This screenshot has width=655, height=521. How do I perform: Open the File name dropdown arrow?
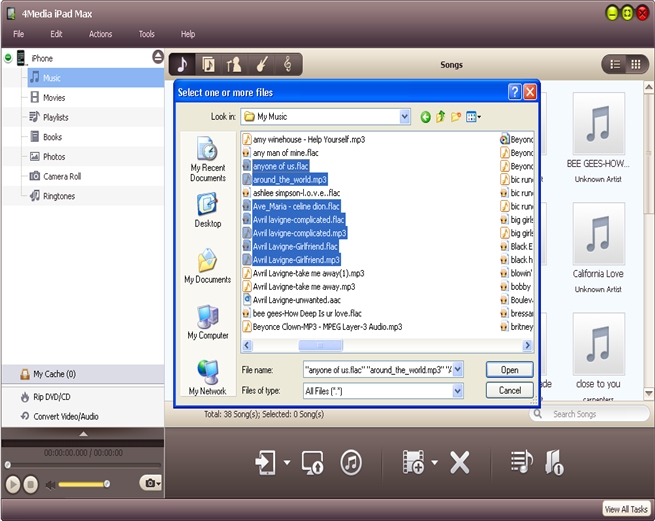pyautogui.click(x=457, y=369)
